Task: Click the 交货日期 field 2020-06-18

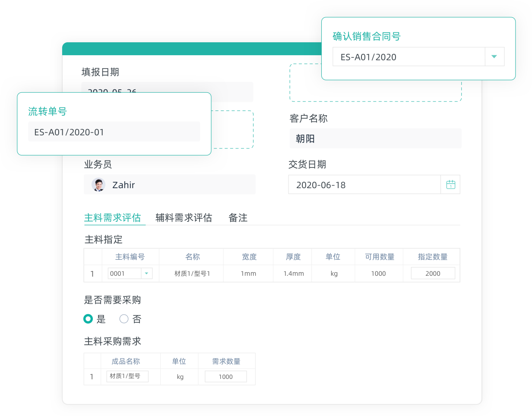Action: [x=364, y=185]
